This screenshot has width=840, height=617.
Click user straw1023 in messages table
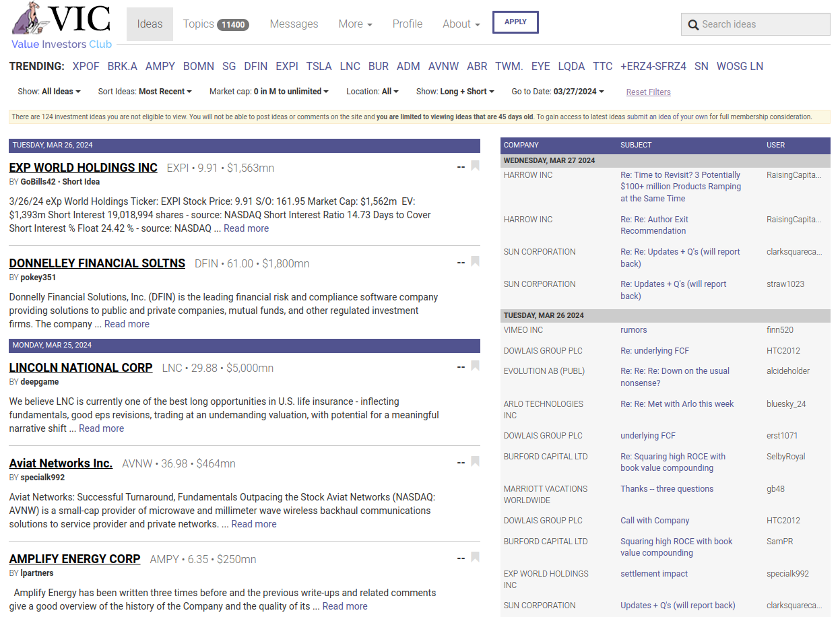(785, 284)
